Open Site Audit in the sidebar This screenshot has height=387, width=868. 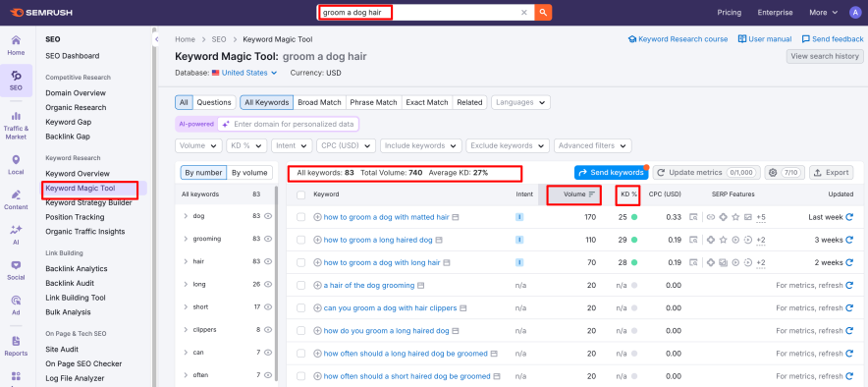(x=62, y=350)
